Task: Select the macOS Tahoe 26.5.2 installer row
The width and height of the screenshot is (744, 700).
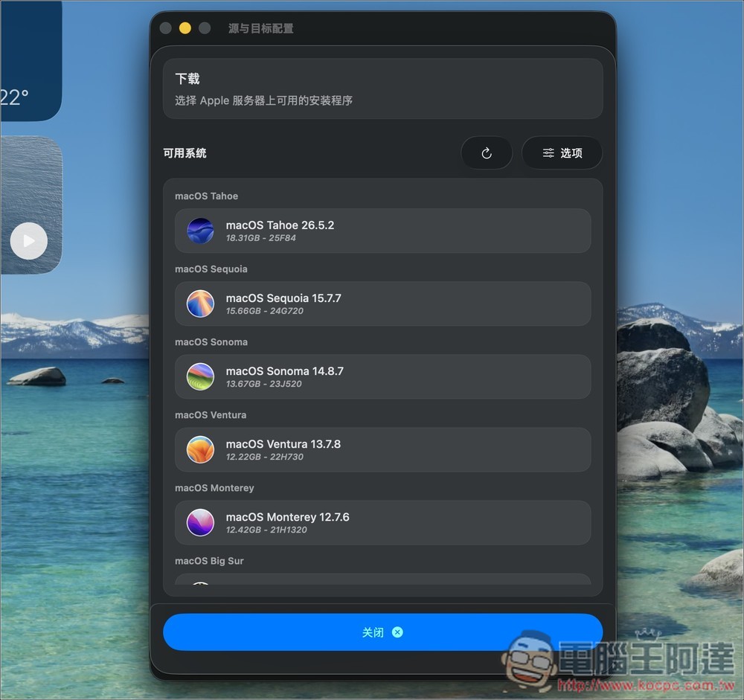Action: (382, 231)
